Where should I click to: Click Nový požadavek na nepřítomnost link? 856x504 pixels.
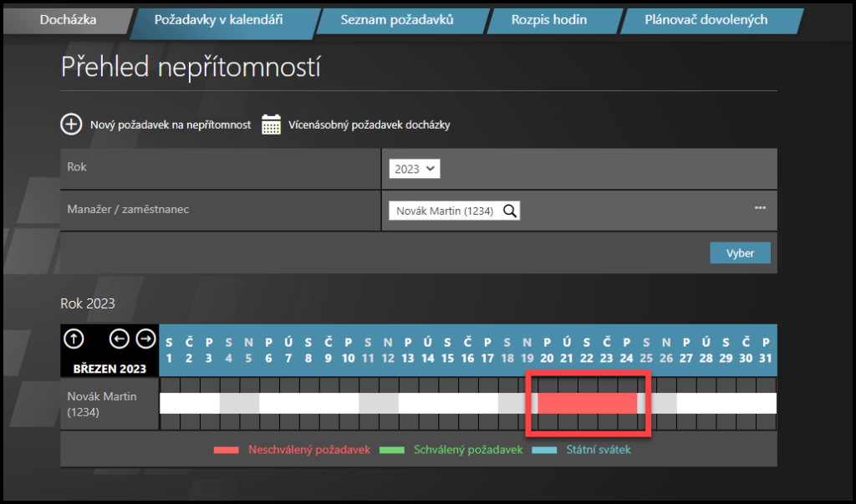coord(171,125)
